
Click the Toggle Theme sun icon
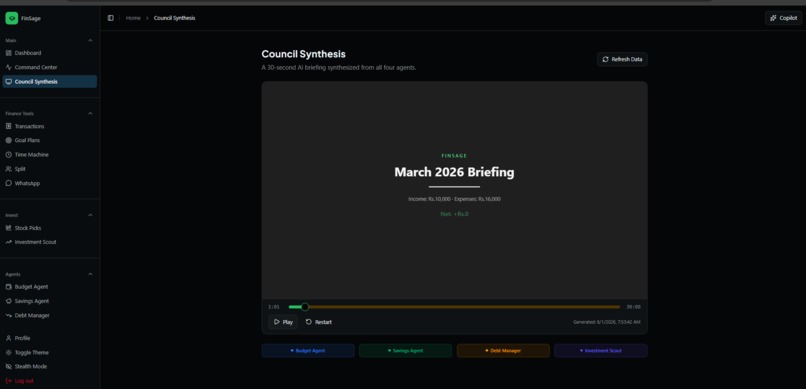click(8, 353)
